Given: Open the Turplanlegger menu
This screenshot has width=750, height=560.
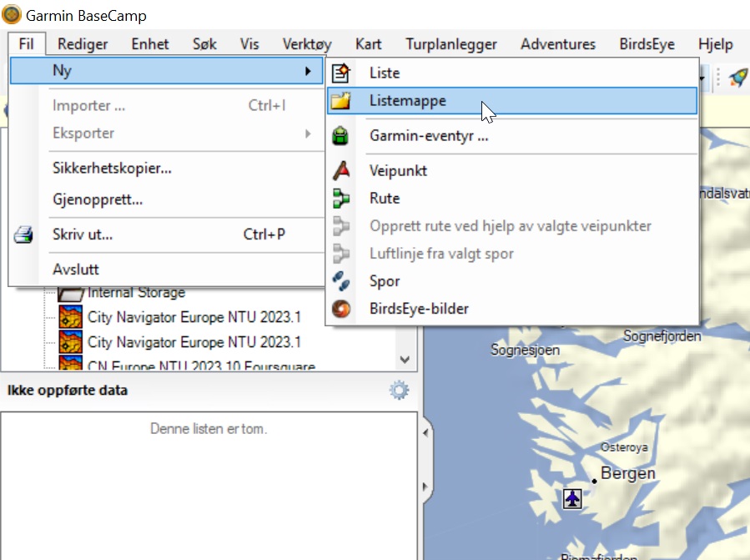Looking at the screenshot, I should point(451,44).
